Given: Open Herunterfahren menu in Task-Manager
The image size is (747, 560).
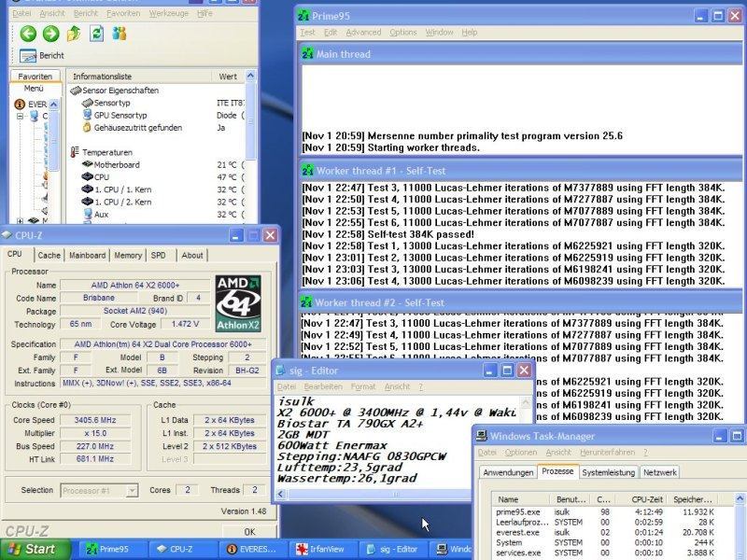Looking at the screenshot, I should [607, 453].
